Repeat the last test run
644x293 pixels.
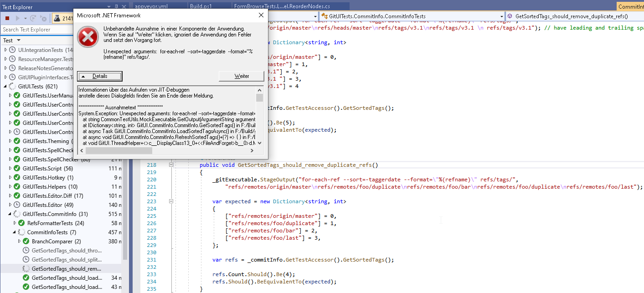click(32, 18)
